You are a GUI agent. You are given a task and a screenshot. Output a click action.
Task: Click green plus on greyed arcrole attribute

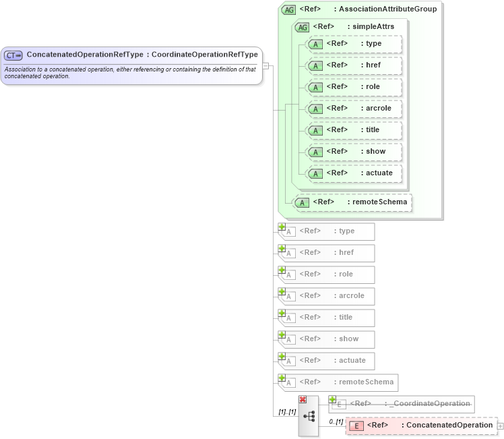pyautogui.click(x=282, y=291)
